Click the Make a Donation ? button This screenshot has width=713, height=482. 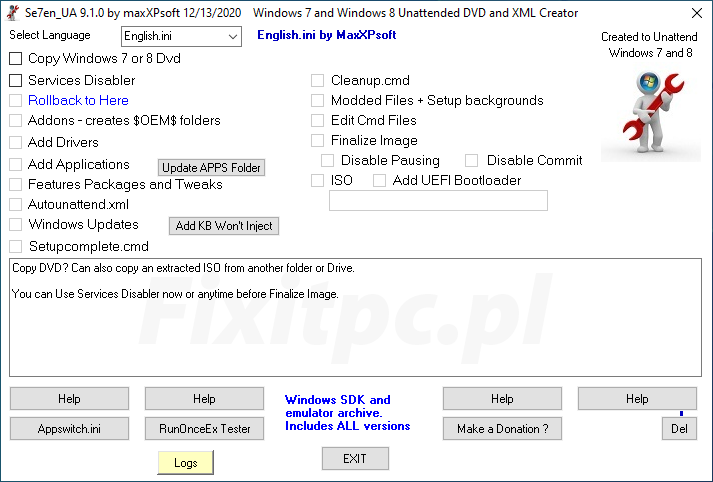click(x=502, y=429)
